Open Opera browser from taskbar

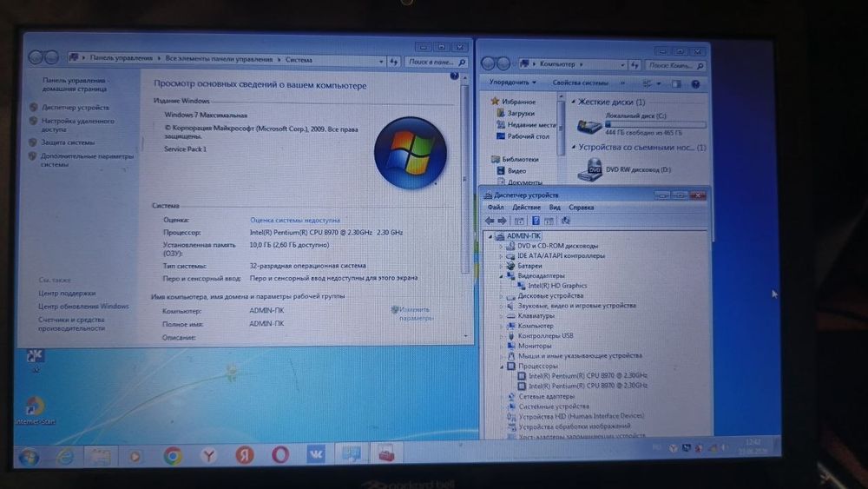click(280, 454)
